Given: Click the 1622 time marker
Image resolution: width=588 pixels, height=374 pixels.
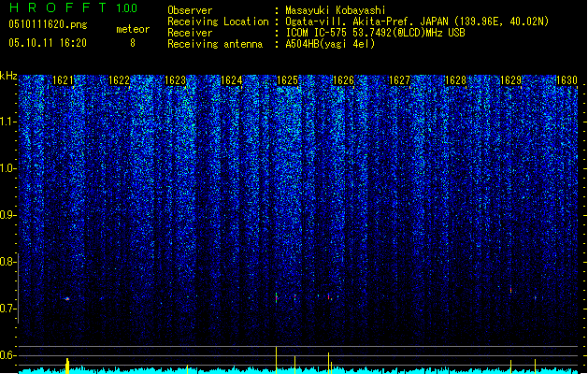Looking at the screenshot, I should coord(119,80).
